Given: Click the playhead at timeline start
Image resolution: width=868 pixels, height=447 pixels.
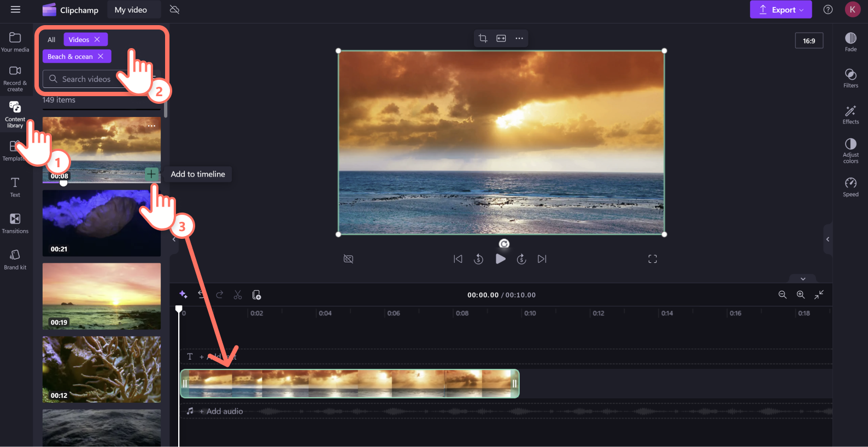Looking at the screenshot, I should [x=179, y=309].
